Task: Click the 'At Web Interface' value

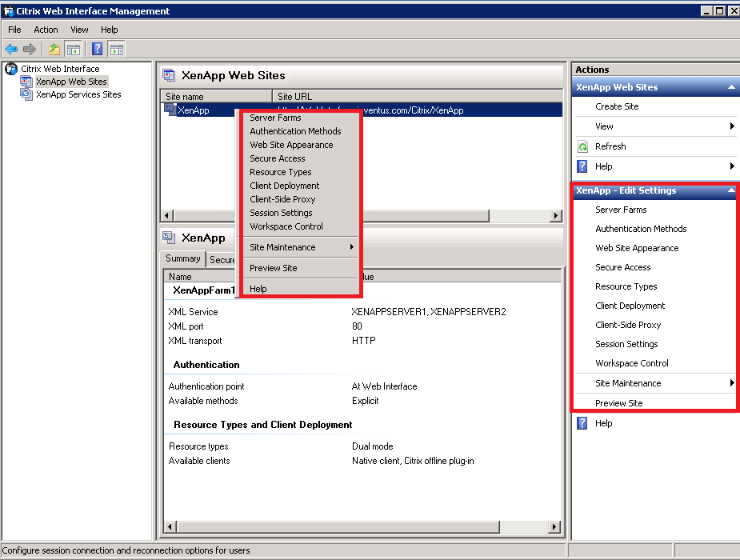Action: [x=384, y=386]
